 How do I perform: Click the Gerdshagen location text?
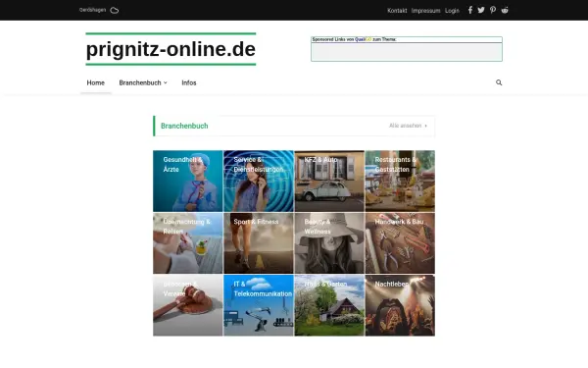(x=93, y=10)
